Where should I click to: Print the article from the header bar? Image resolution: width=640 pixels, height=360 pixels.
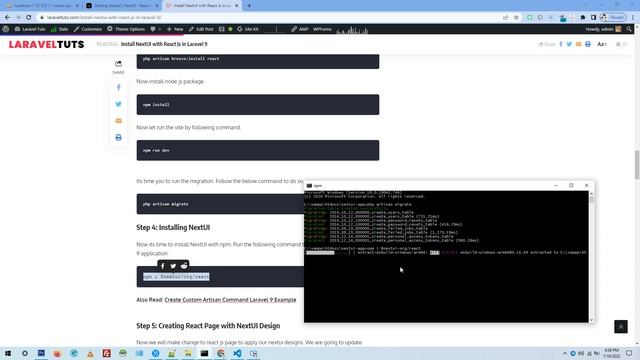tap(588, 44)
